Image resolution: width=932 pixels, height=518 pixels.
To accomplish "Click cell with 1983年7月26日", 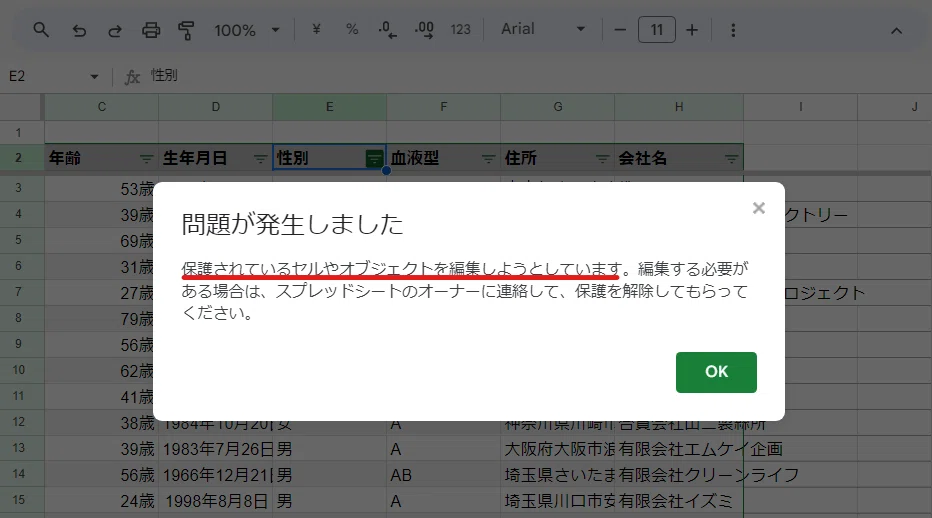I will [x=216, y=449].
